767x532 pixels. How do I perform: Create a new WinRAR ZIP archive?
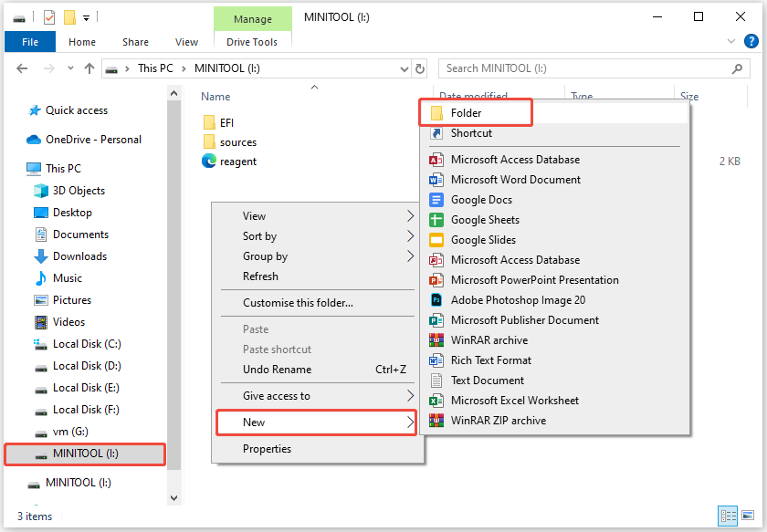554,420
